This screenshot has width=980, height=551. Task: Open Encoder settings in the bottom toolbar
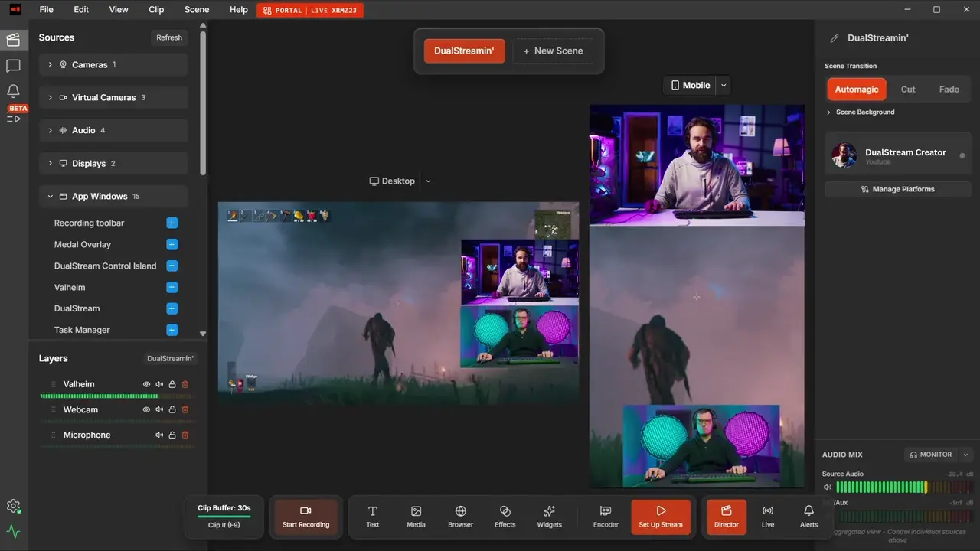[606, 517]
